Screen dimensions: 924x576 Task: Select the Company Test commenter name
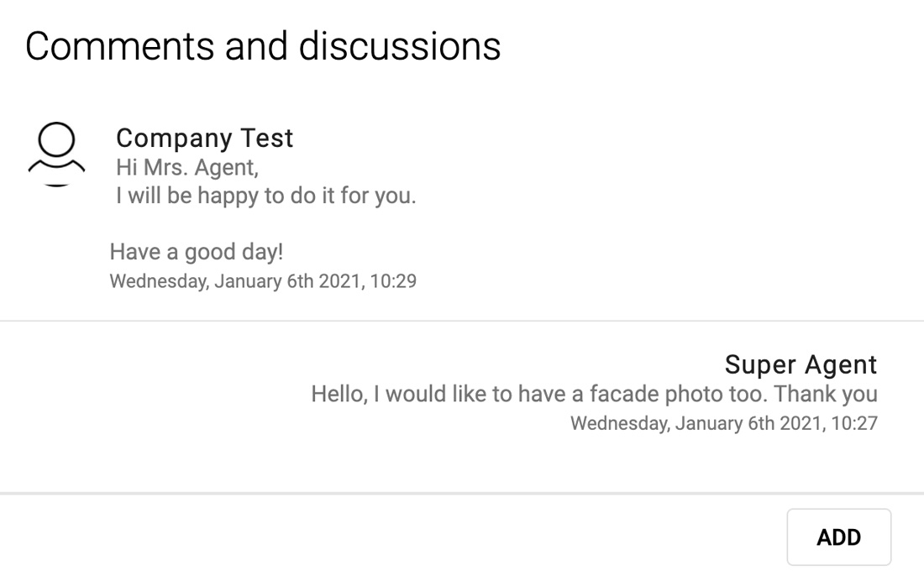tap(204, 139)
